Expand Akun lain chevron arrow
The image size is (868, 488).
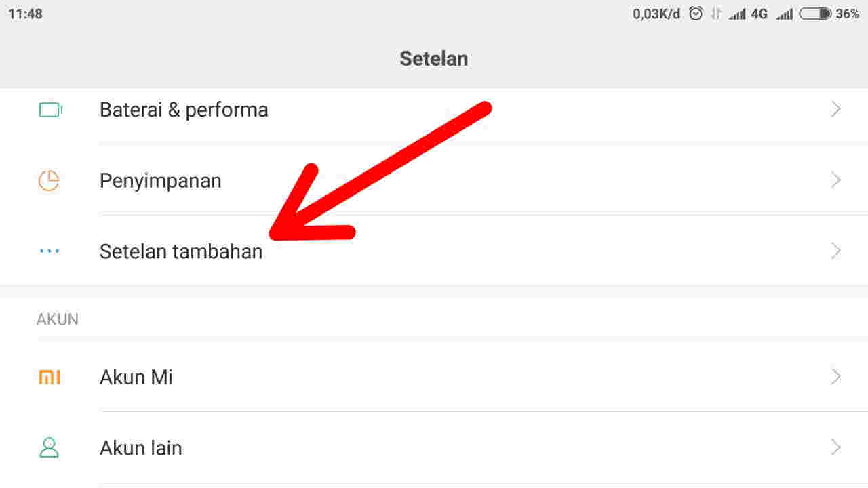click(x=836, y=447)
